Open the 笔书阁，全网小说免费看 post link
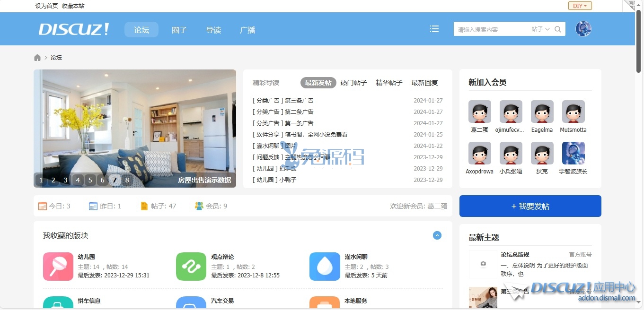644x310 pixels. (316, 135)
